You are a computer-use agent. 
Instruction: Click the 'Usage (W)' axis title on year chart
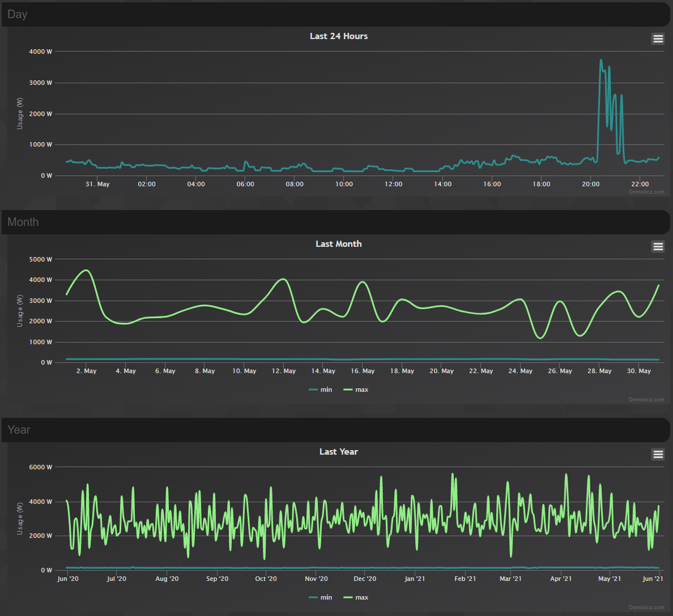[20, 519]
